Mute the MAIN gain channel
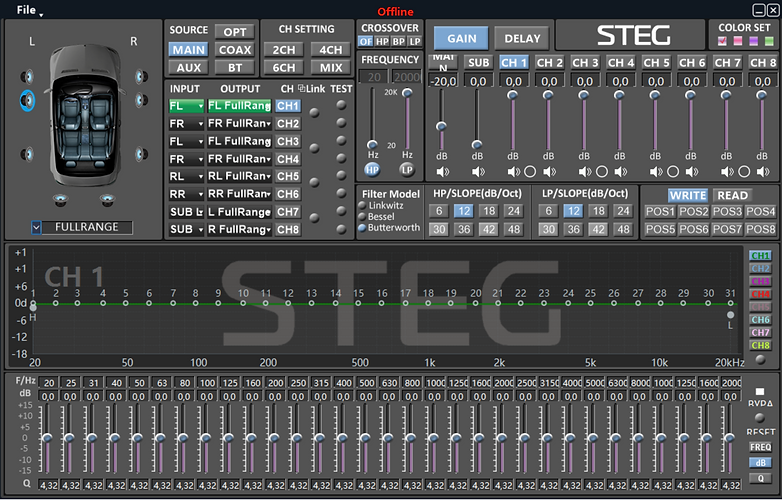 (442, 172)
